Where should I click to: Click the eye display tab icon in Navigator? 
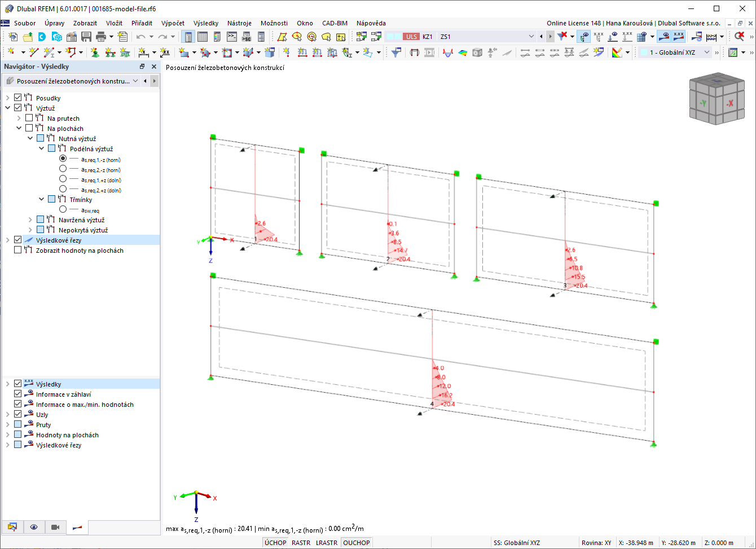point(34,527)
